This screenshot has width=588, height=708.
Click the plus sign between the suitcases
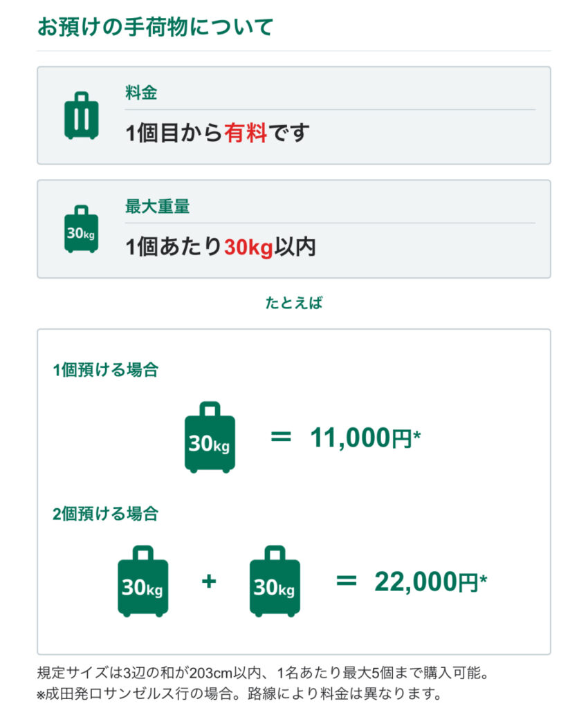point(209,581)
